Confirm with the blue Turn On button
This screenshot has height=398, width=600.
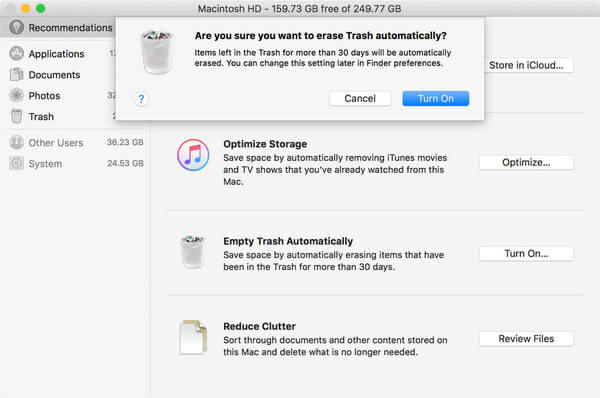pyautogui.click(x=435, y=98)
